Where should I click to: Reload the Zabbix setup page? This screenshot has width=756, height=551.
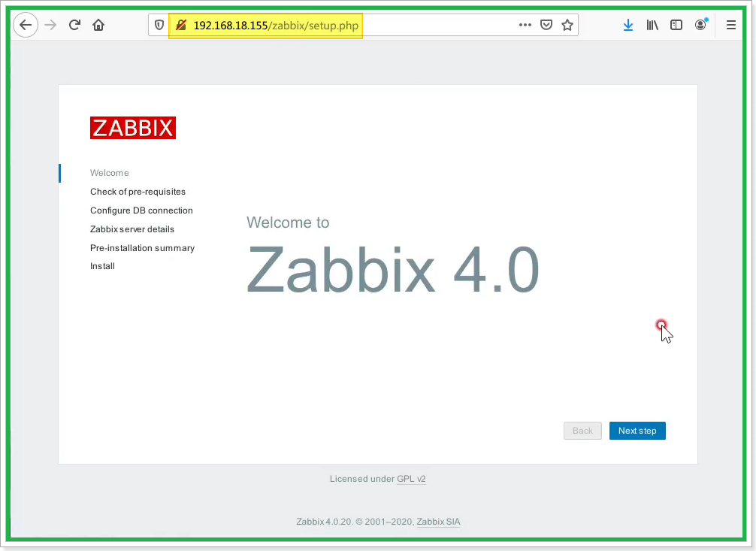pos(74,25)
